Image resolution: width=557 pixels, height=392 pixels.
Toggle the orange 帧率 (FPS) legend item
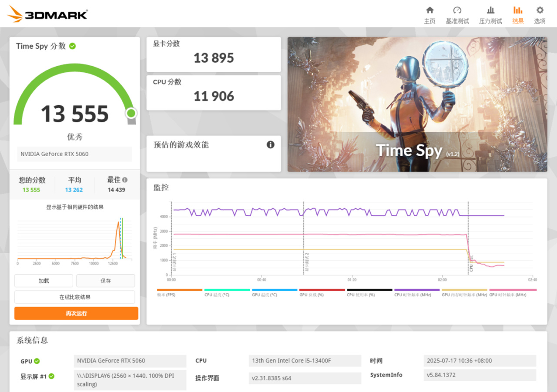pos(180,293)
